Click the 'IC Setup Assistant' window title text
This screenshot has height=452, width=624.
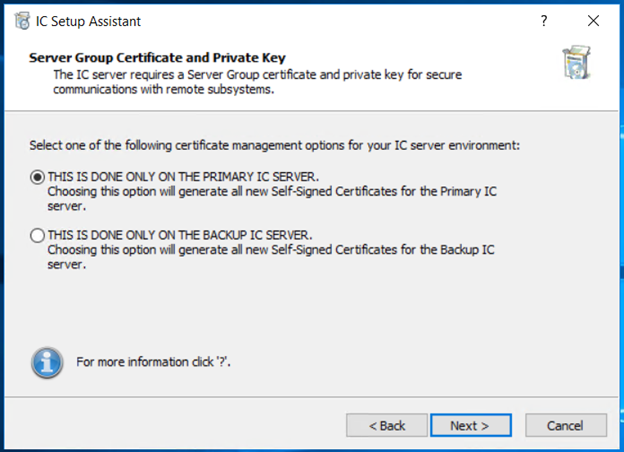click(91, 21)
